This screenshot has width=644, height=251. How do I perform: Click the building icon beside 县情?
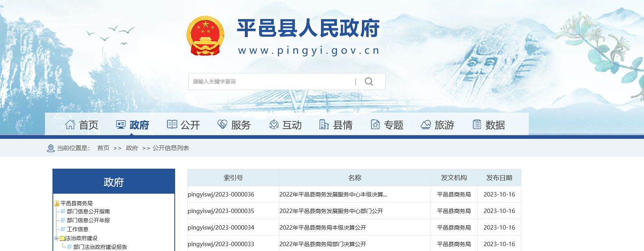(x=324, y=124)
